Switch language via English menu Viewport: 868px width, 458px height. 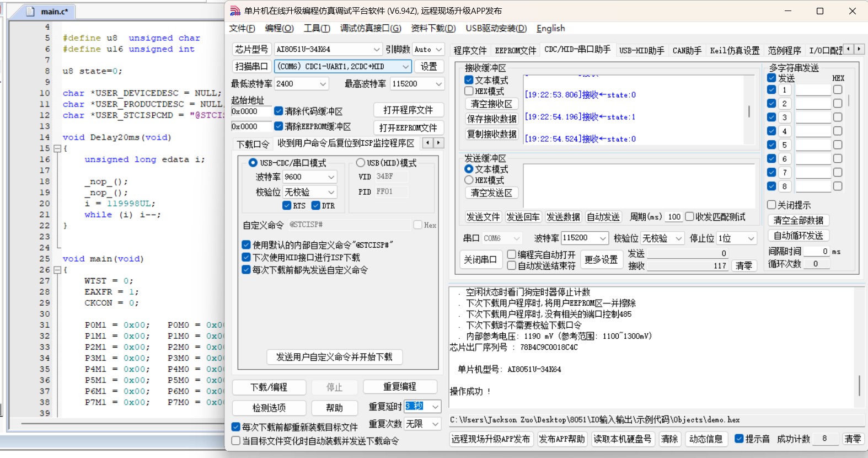[x=551, y=28]
